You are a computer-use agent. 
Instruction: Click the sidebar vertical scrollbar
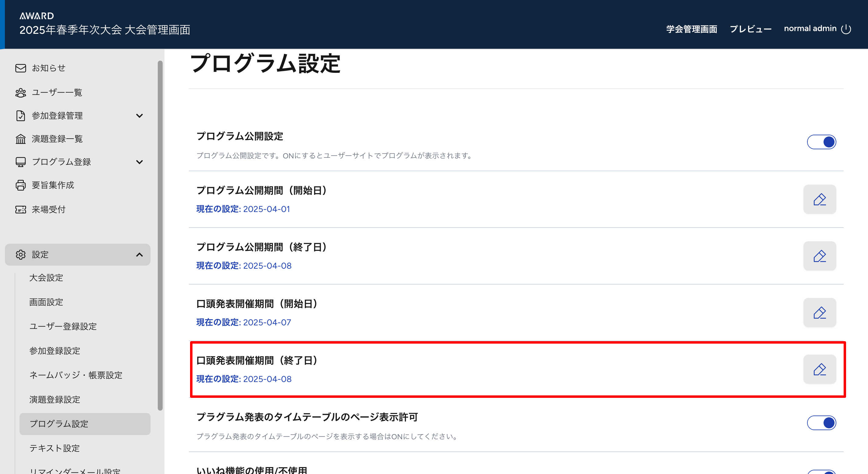point(160,236)
